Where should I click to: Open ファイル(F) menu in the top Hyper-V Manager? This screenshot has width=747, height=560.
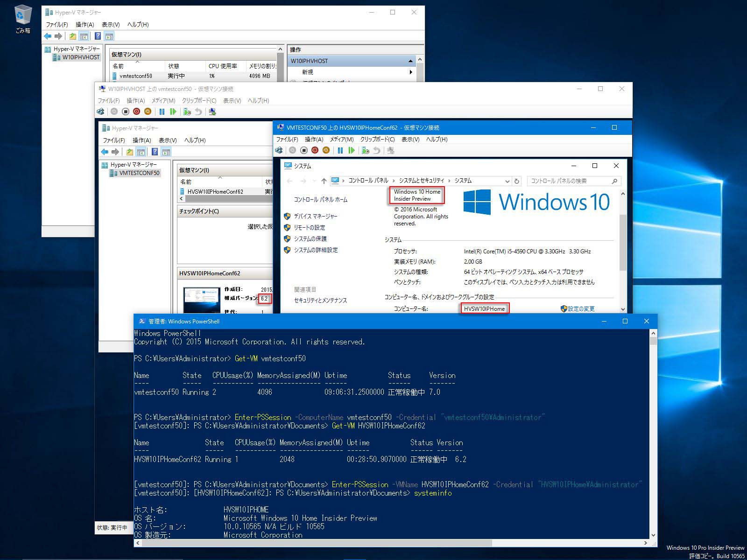pyautogui.click(x=57, y=25)
